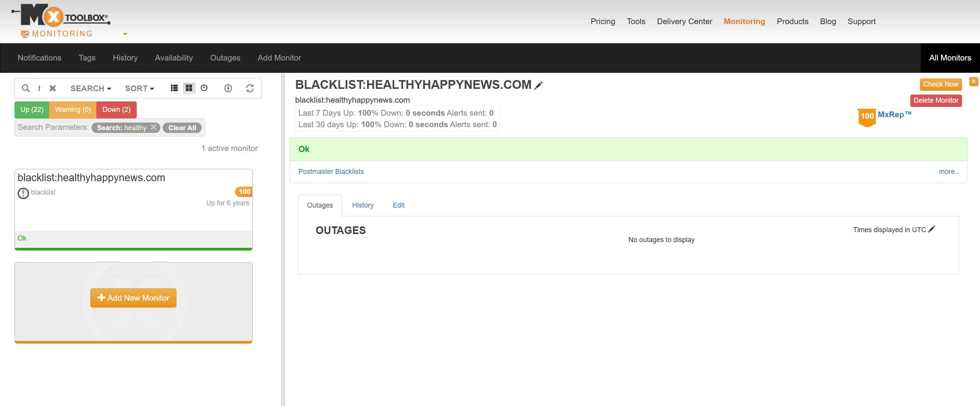Open Notifications in the dark nav bar
This screenshot has width=980, height=406.
(39, 58)
